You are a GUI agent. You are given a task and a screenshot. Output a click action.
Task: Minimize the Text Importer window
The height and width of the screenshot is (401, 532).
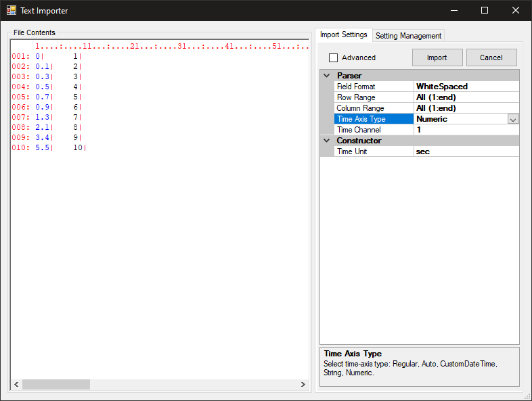pyautogui.click(x=453, y=10)
